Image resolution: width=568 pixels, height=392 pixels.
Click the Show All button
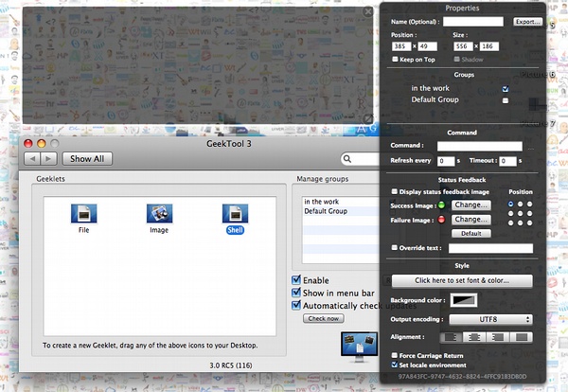87,159
